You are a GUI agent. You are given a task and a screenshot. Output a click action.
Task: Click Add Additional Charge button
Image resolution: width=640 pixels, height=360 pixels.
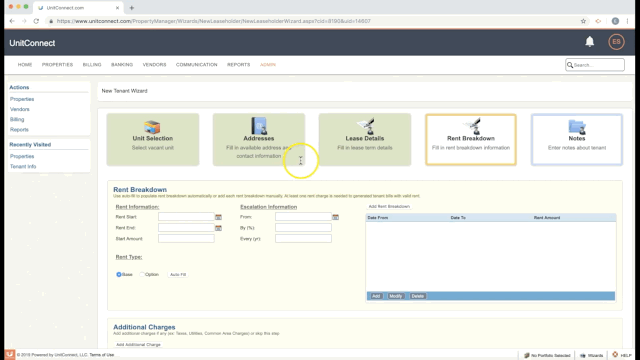138,345
